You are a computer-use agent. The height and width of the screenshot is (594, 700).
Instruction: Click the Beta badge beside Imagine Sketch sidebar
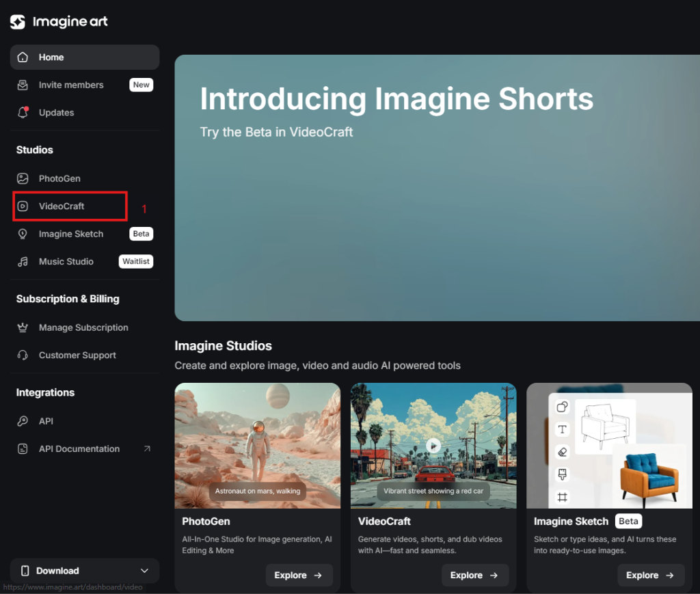tap(141, 234)
